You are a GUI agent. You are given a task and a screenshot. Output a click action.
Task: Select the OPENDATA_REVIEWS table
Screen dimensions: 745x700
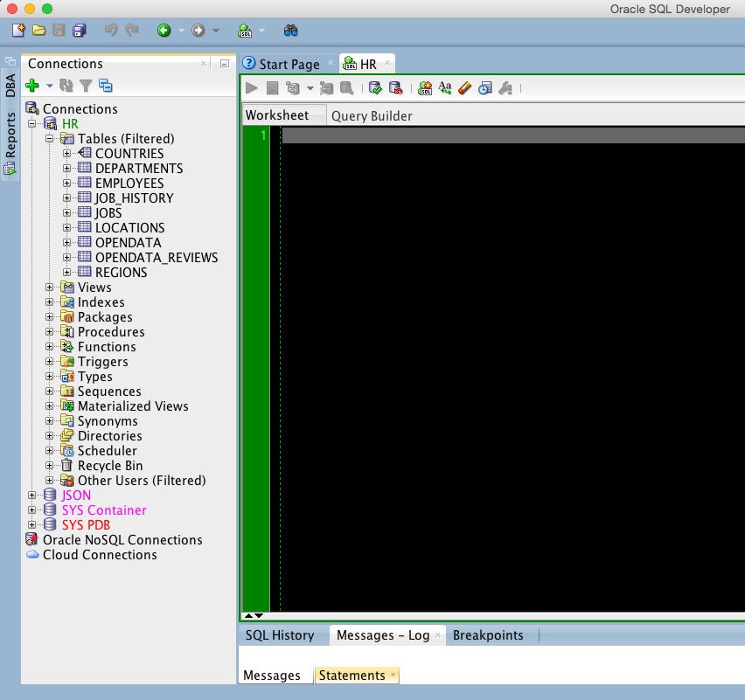[157, 258]
